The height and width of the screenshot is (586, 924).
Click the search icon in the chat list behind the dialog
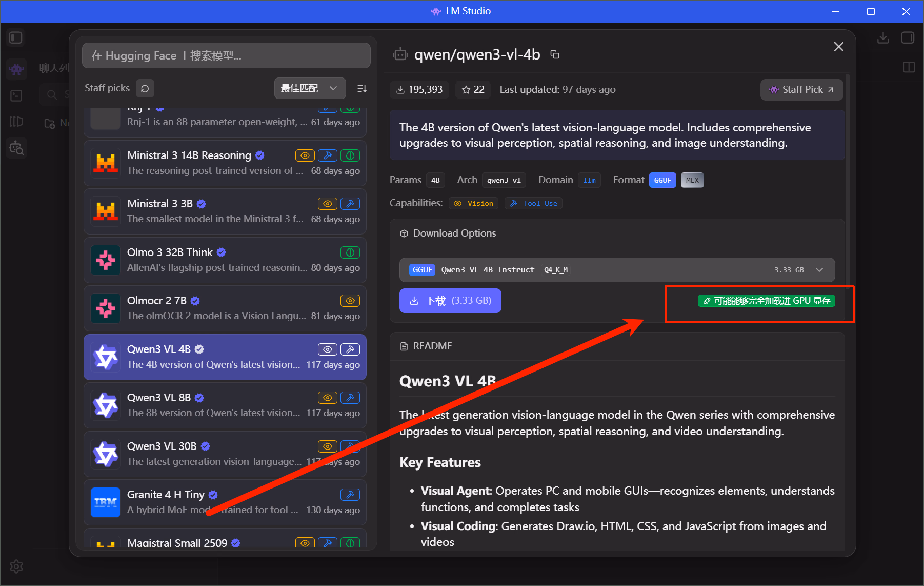coord(52,94)
